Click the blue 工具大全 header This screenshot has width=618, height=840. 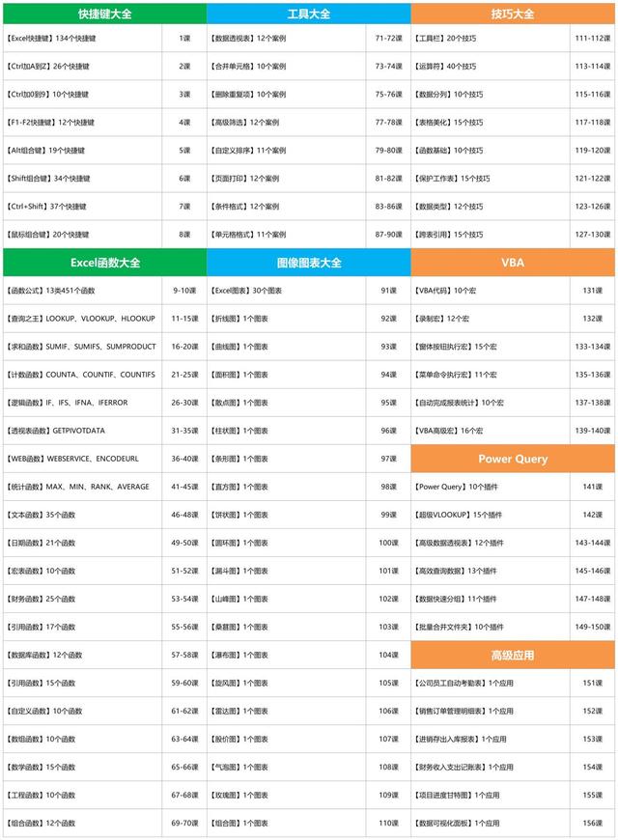(x=309, y=14)
